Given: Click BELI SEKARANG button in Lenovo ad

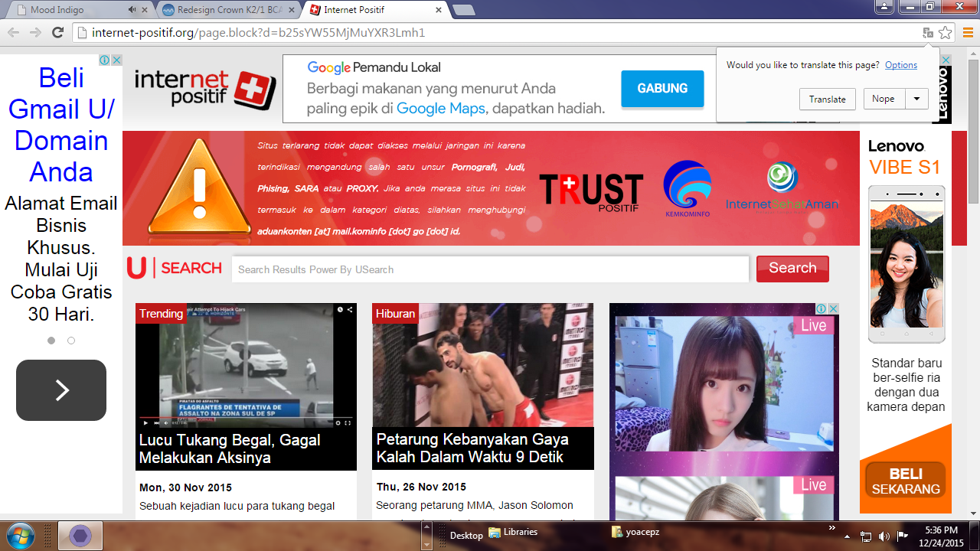Looking at the screenshot, I should [906, 481].
